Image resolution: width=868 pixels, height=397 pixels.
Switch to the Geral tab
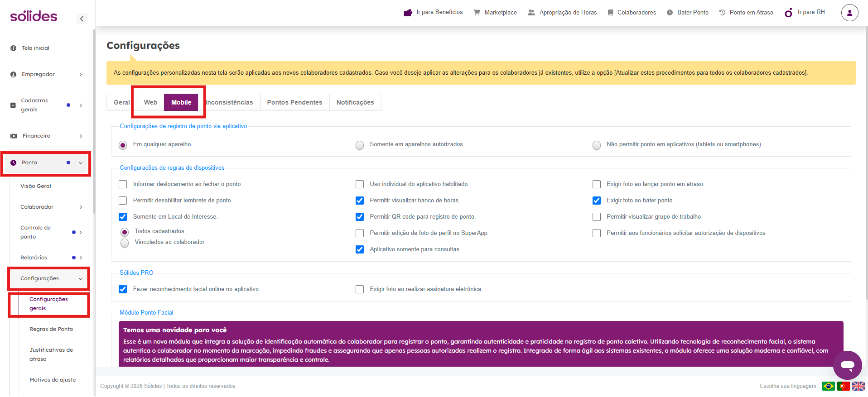(121, 102)
